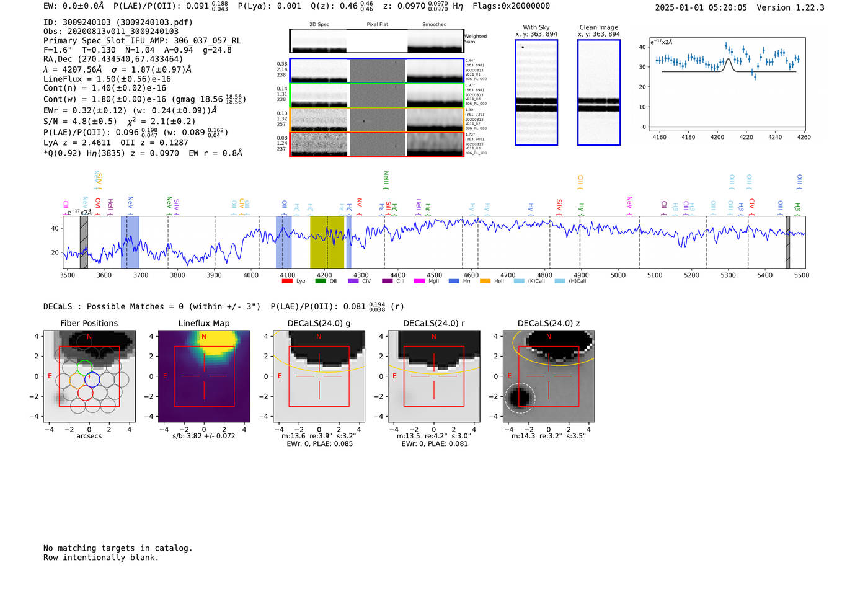Image resolution: width=868 pixels, height=591 pixels.
Task: Select the Clean Image panel
Action: 599,92
